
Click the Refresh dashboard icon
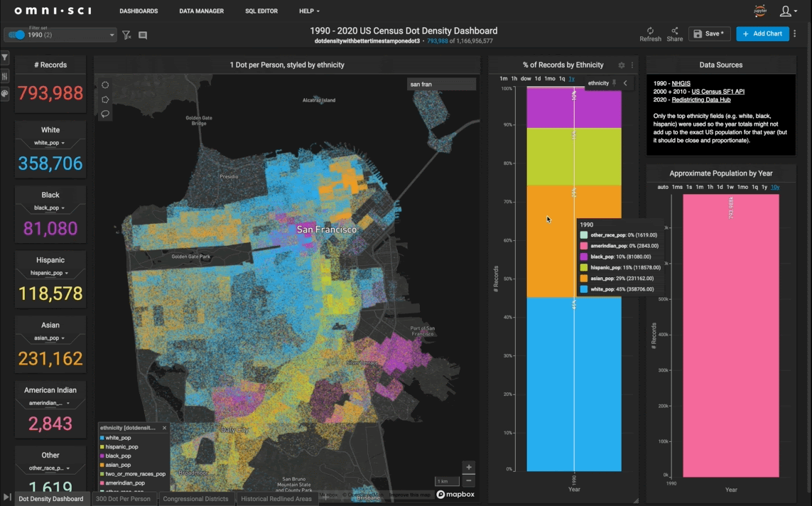coord(649,31)
